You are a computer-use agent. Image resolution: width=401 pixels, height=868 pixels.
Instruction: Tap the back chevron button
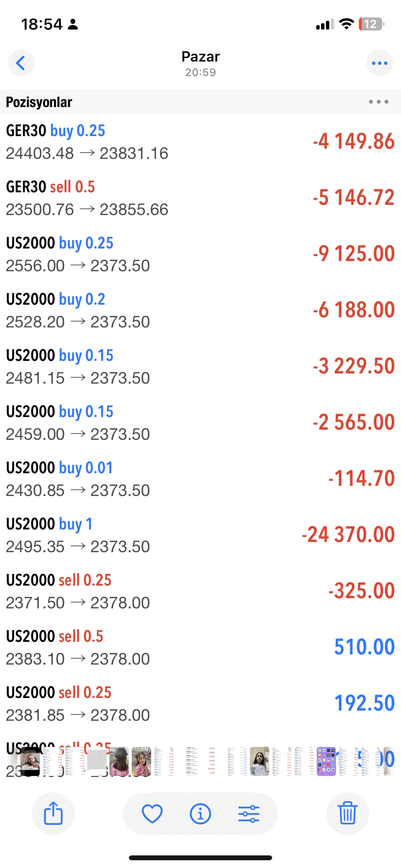pos(21,63)
